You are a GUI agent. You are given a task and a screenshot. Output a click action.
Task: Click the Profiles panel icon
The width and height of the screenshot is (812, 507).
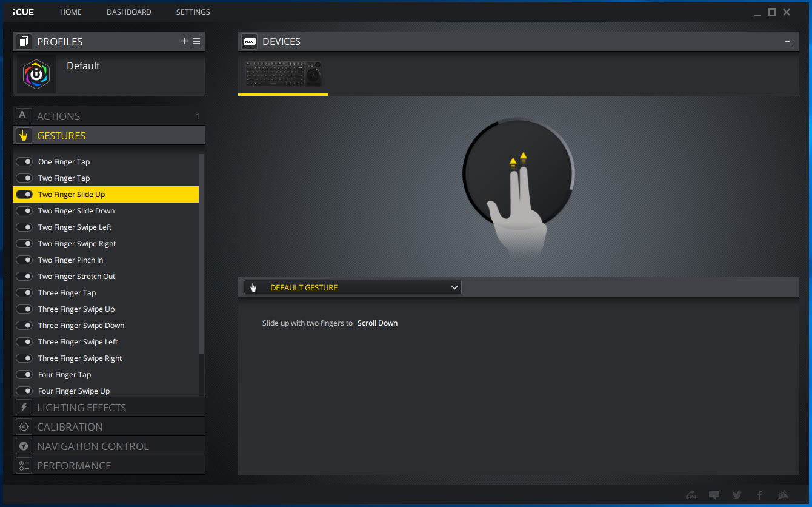click(x=24, y=41)
